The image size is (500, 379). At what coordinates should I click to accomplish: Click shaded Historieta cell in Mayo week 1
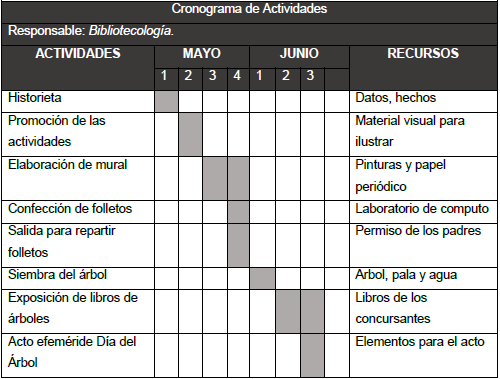(166, 101)
